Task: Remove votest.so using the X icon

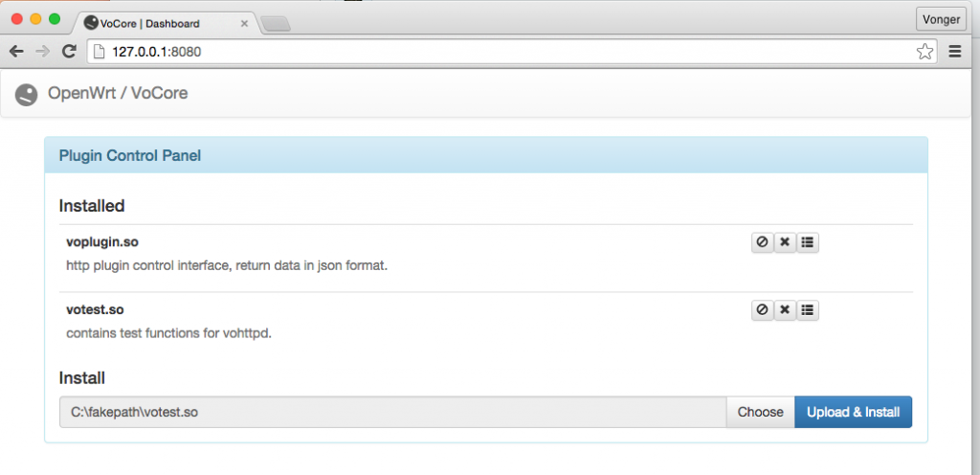Action: pos(785,310)
